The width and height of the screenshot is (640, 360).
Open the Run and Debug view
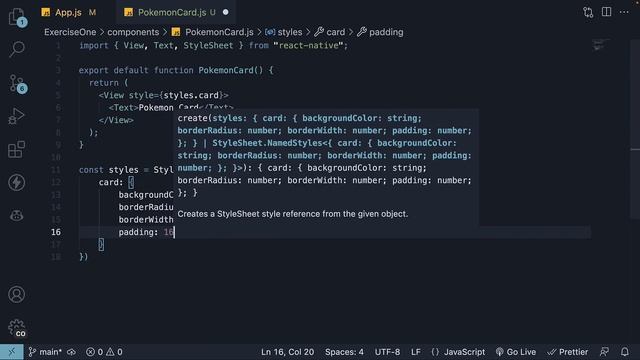[16, 116]
